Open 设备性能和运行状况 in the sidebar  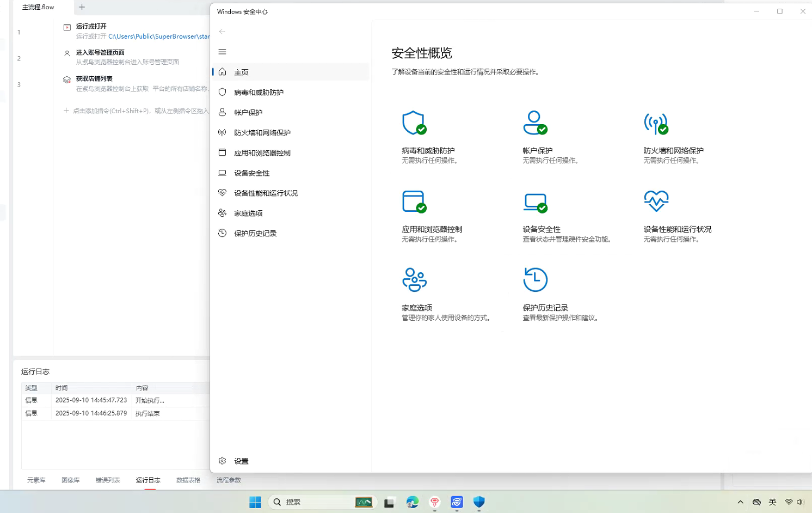[291, 193]
